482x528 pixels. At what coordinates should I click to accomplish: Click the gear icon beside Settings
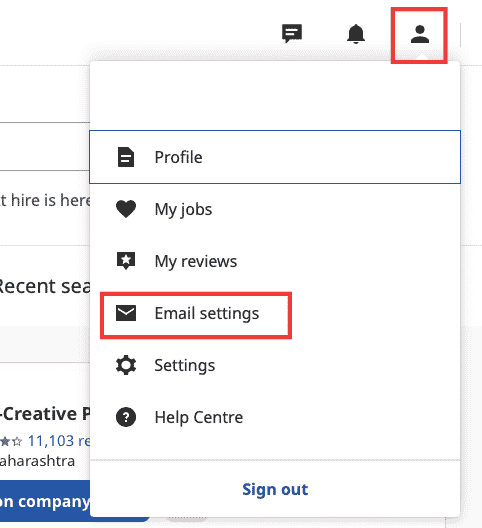click(126, 365)
